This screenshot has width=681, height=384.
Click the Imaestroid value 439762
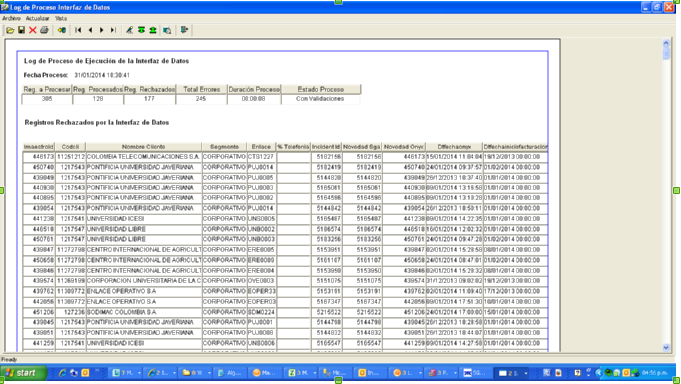(39, 291)
